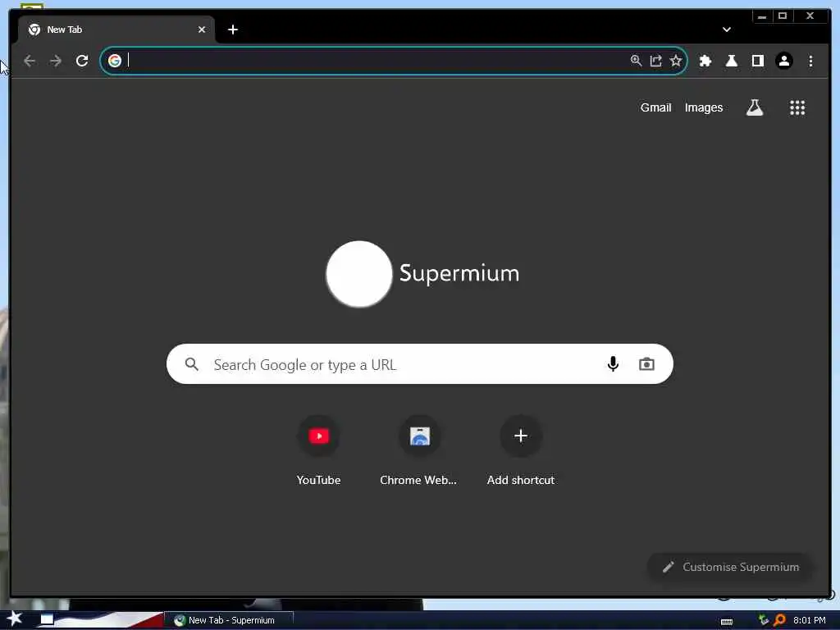Open the experiments flask toolbar icon
Screen dimensions: 840x630
(731, 61)
